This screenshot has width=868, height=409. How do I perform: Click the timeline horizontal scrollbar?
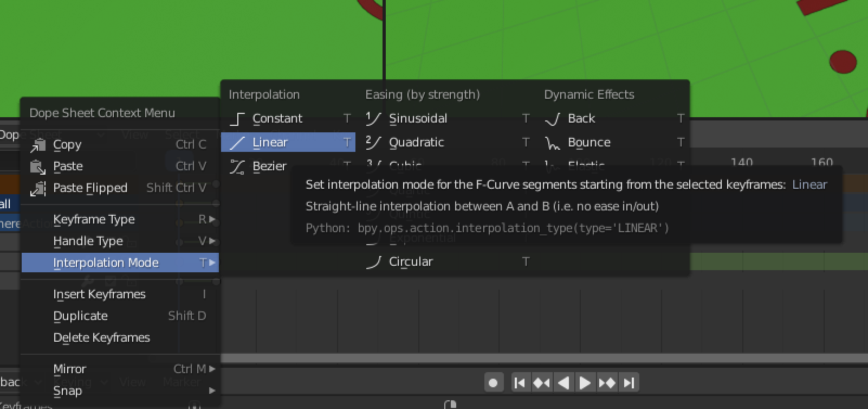[544, 358]
